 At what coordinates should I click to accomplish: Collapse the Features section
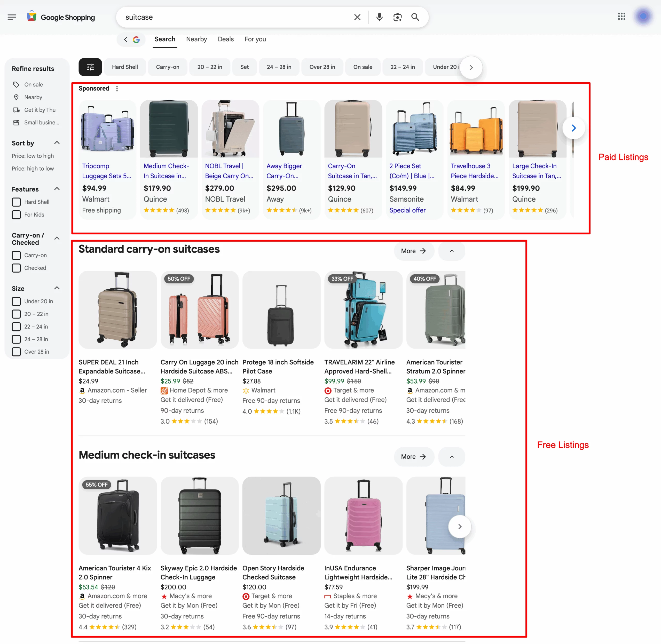coord(57,189)
